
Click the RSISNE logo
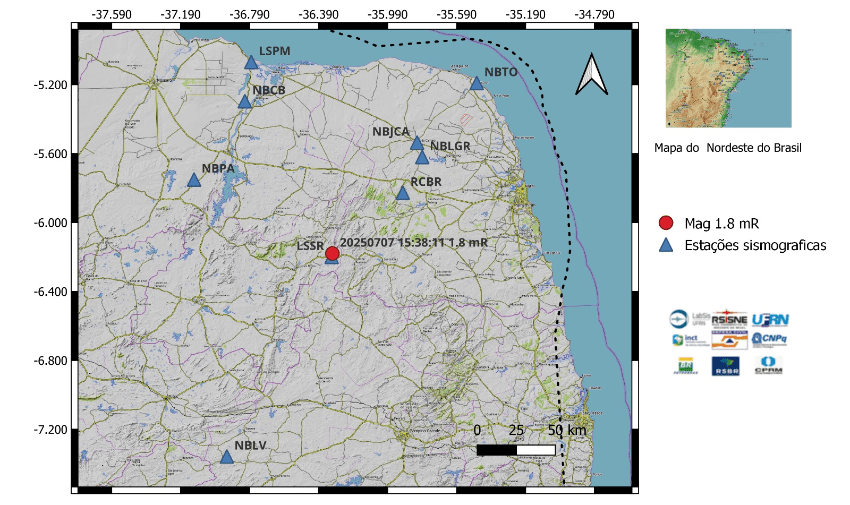pyautogui.click(x=729, y=318)
